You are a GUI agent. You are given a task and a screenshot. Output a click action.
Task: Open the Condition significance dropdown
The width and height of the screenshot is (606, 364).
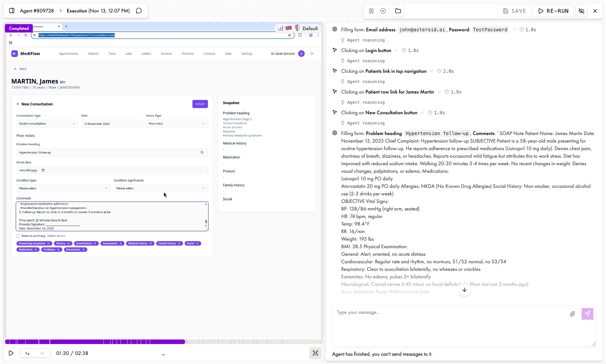point(161,188)
